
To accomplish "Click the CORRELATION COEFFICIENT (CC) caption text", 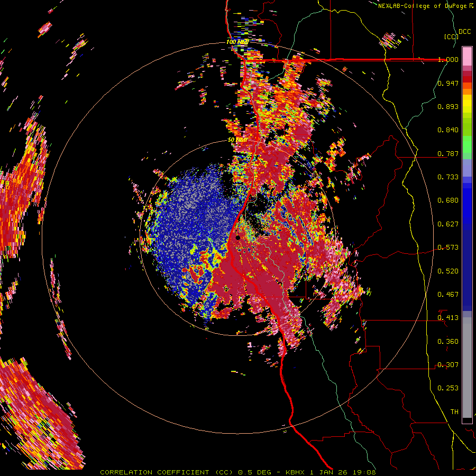I will tap(167, 472).
